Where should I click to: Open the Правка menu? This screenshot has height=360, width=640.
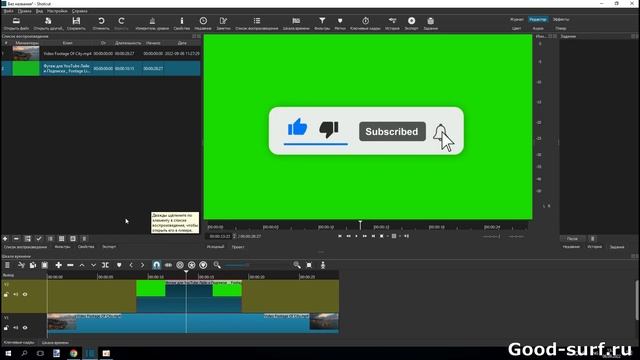click(x=25, y=11)
